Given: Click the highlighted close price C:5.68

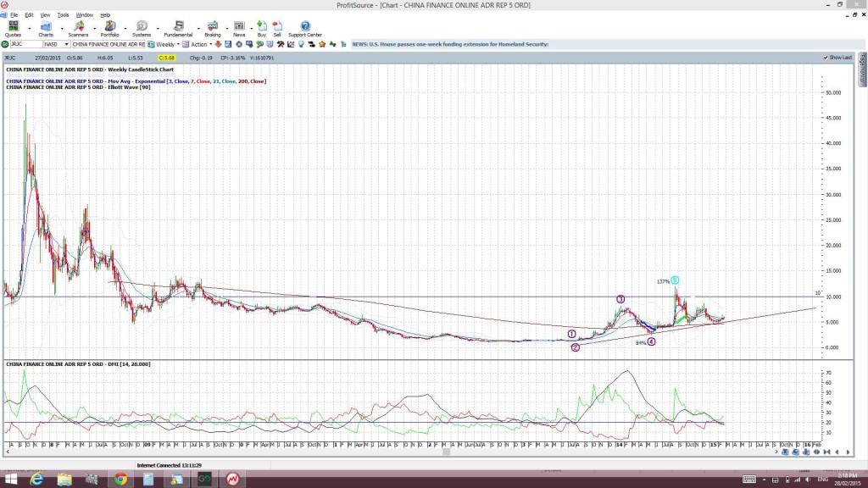Looking at the screenshot, I should pyautogui.click(x=166, y=58).
